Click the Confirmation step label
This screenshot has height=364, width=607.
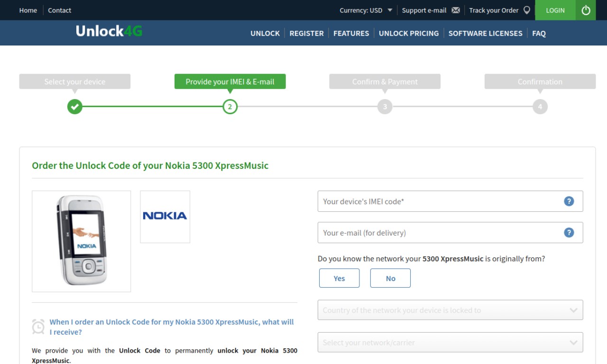click(x=540, y=82)
